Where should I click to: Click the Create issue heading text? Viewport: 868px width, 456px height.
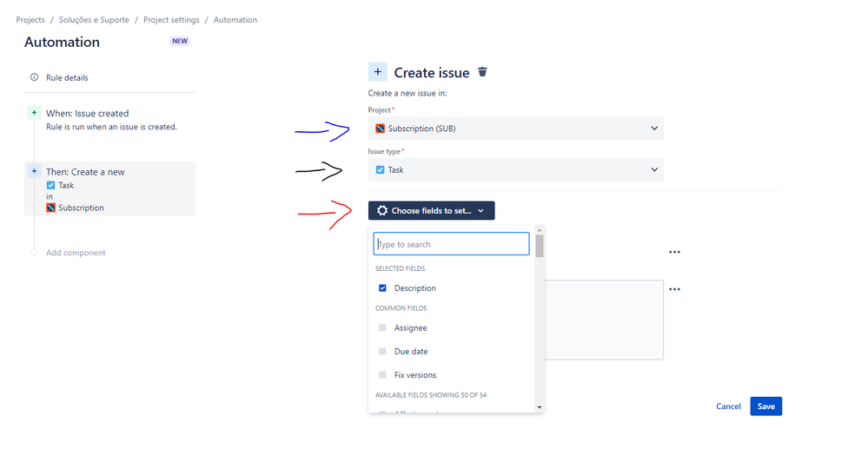432,72
